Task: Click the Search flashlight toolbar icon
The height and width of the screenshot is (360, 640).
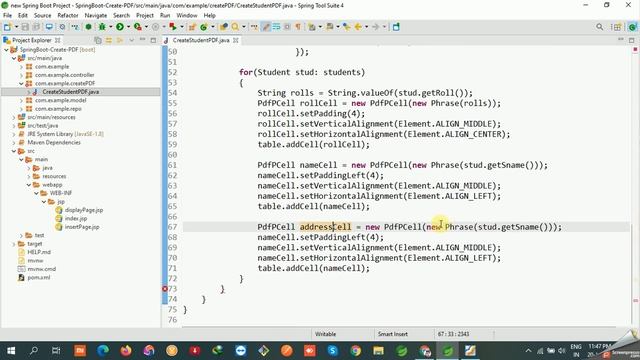Action: point(235,27)
